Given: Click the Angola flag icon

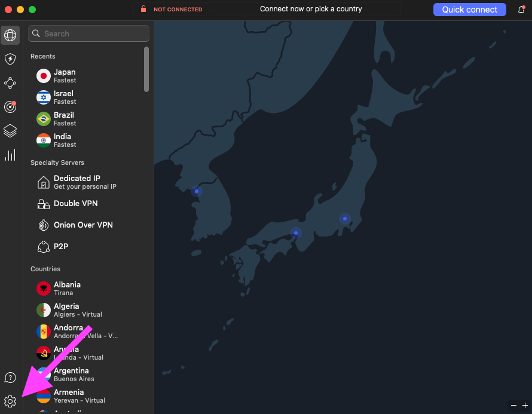Looking at the screenshot, I should [x=44, y=353].
